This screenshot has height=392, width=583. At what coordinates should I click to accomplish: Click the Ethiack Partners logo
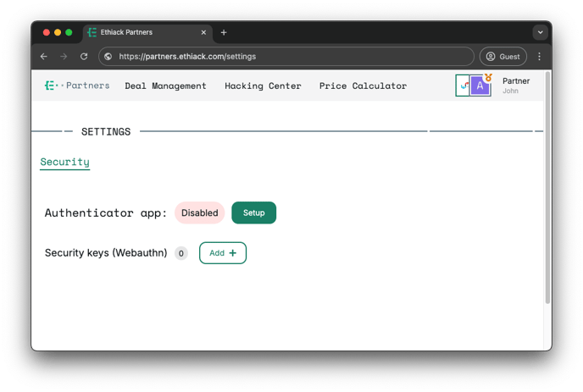(77, 86)
